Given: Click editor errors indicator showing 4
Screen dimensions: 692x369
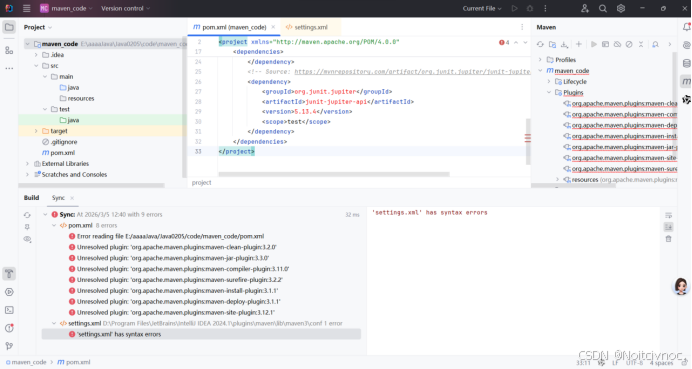Looking at the screenshot, I should 504,43.
